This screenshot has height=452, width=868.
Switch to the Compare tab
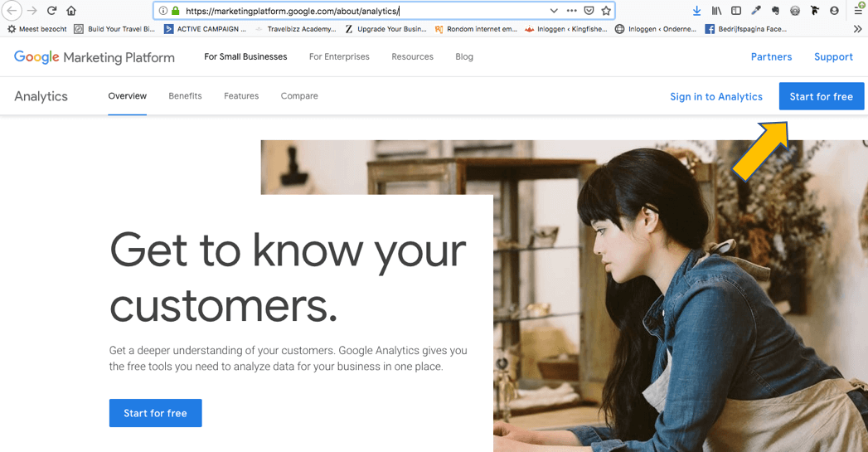pos(299,96)
